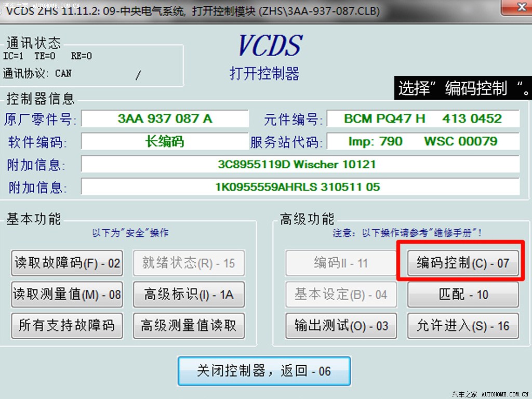Click the 以下为"安全"操作 note
The width and height of the screenshot is (532, 399).
point(130,233)
